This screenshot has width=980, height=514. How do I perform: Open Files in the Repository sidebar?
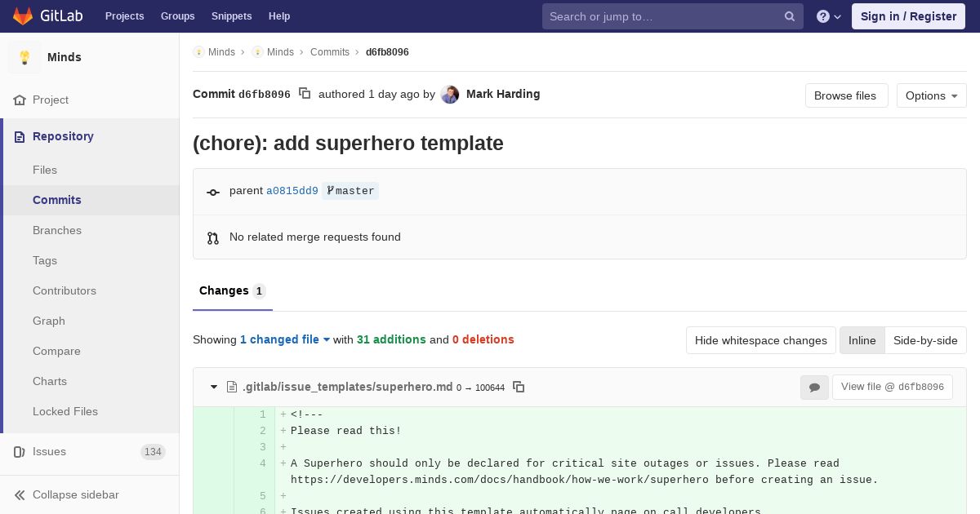pyautogui.click(x=45, y=170)
